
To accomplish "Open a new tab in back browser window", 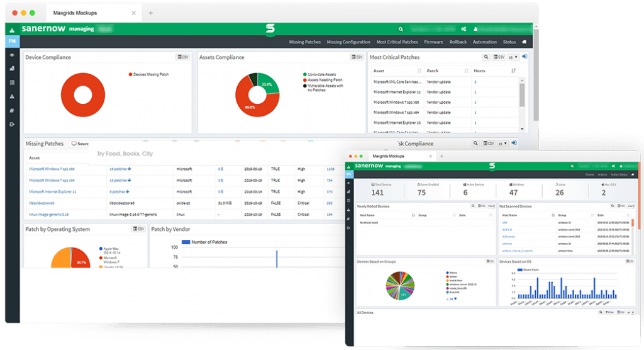I will click(151, 13).
